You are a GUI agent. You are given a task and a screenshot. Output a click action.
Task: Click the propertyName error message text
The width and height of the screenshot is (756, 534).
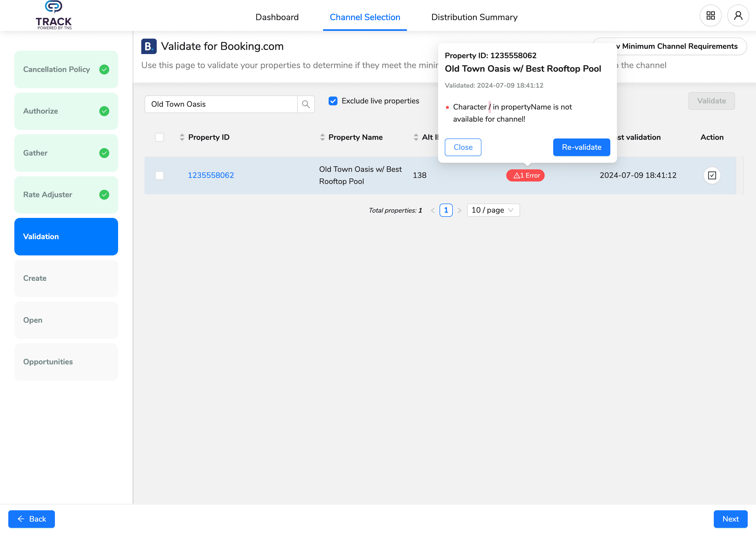point(512,113)
